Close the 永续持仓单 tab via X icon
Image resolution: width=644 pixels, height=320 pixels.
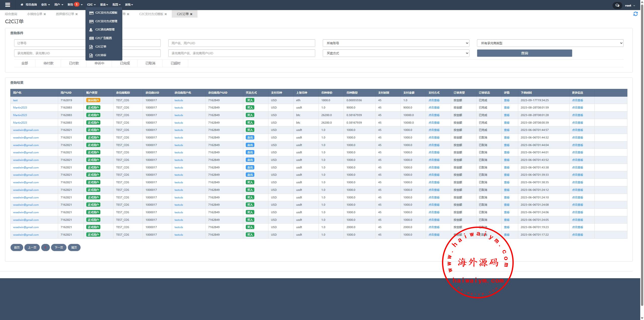coord(45,14)
